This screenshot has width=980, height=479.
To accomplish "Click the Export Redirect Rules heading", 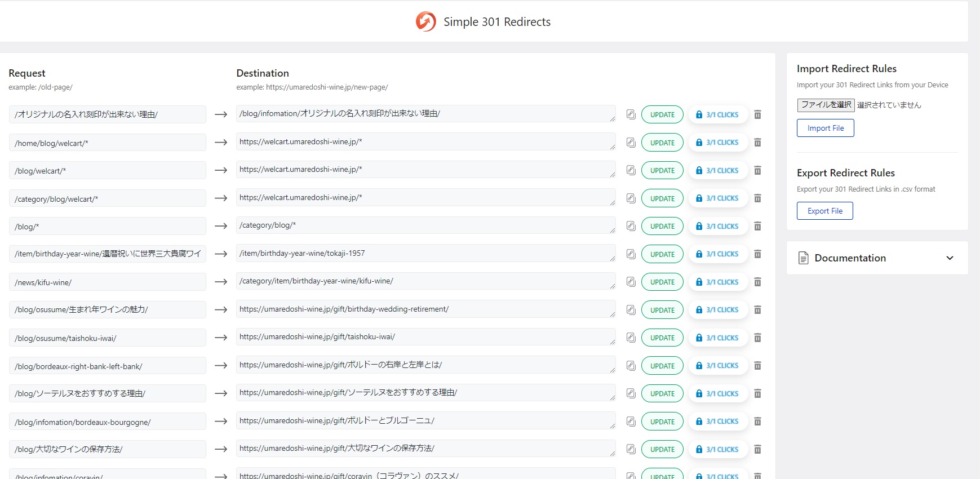I will click(846, 173).
